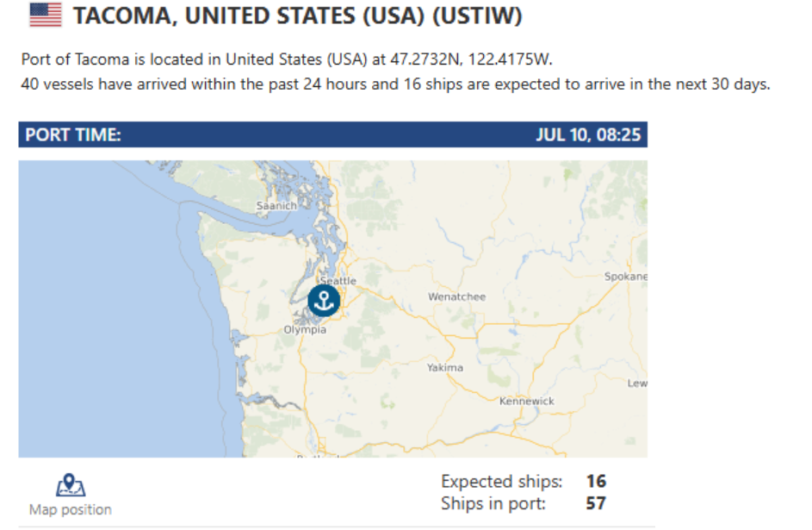Click the Ships in port label

pos(493,503)
